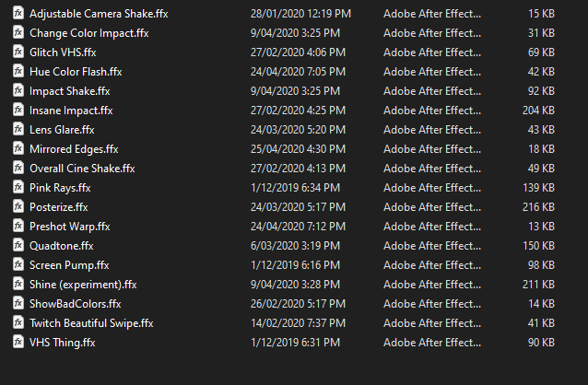Screen dimensions: 588x385
Task: Click the Glitch VHS.ffx preset icon
Action: pos(18,52)
